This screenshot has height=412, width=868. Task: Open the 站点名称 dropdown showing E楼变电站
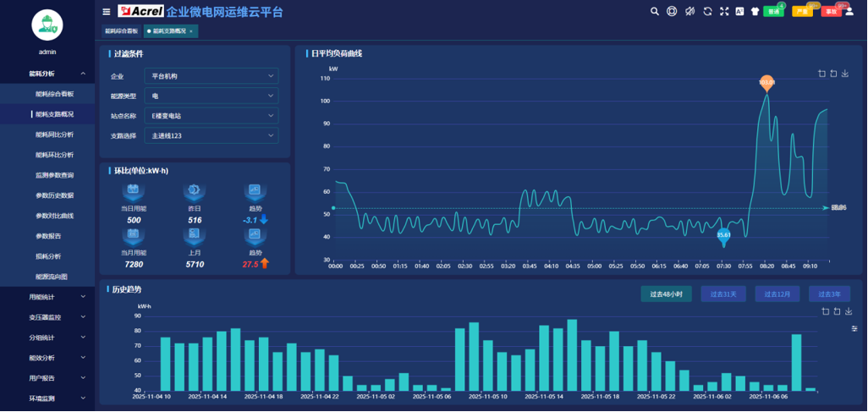point(211,116)
